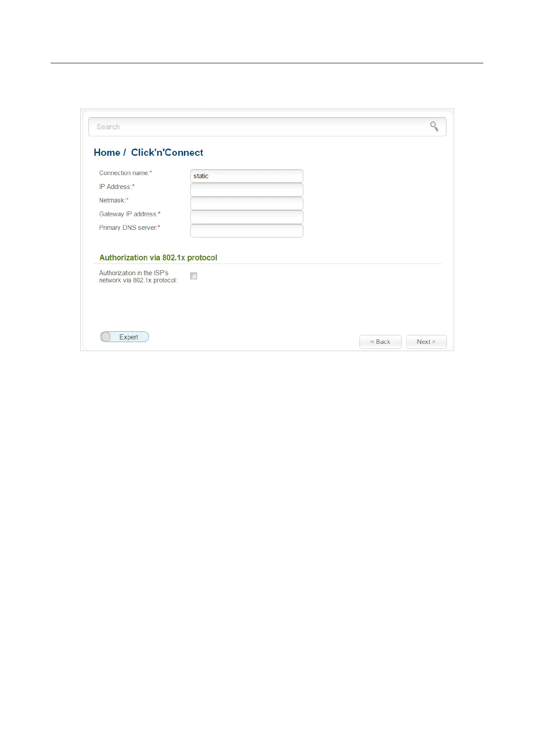Click the Authorization via 802.1x protocol heading
Viewport: 534px width, 756px height.
pos(158,258)
